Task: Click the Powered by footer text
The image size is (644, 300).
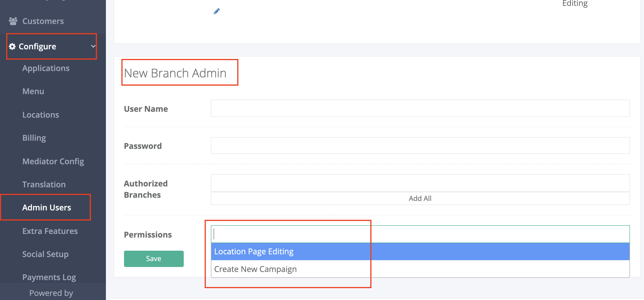Action: click(51, 293)
